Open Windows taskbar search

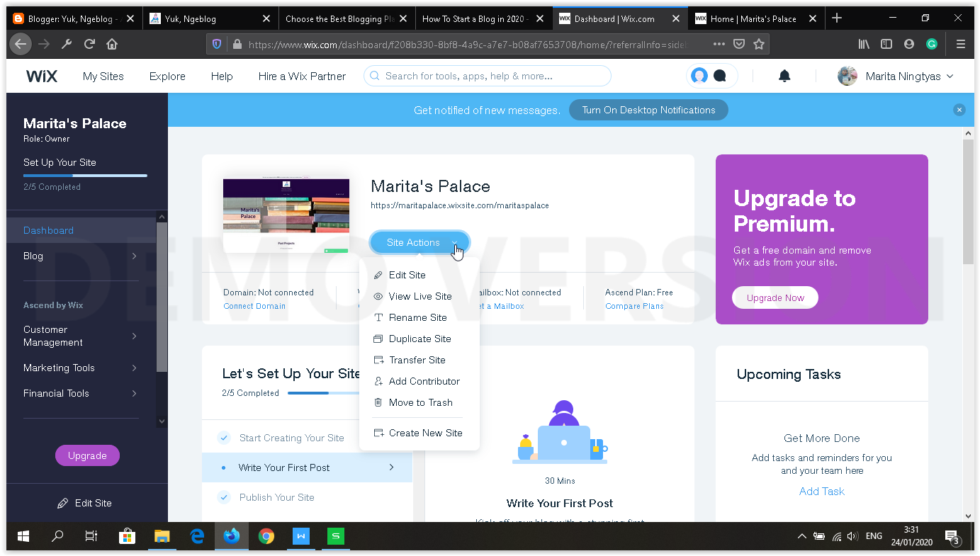57,536
